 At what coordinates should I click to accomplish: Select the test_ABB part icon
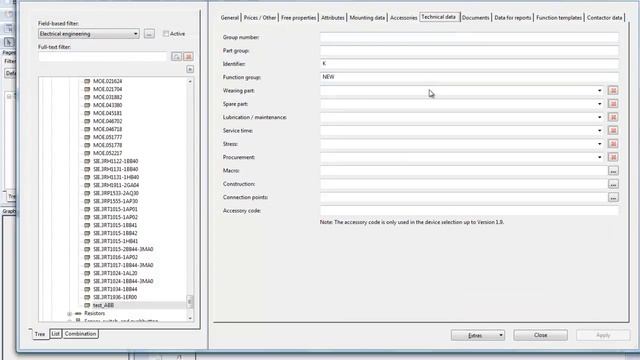coord(87,305)
